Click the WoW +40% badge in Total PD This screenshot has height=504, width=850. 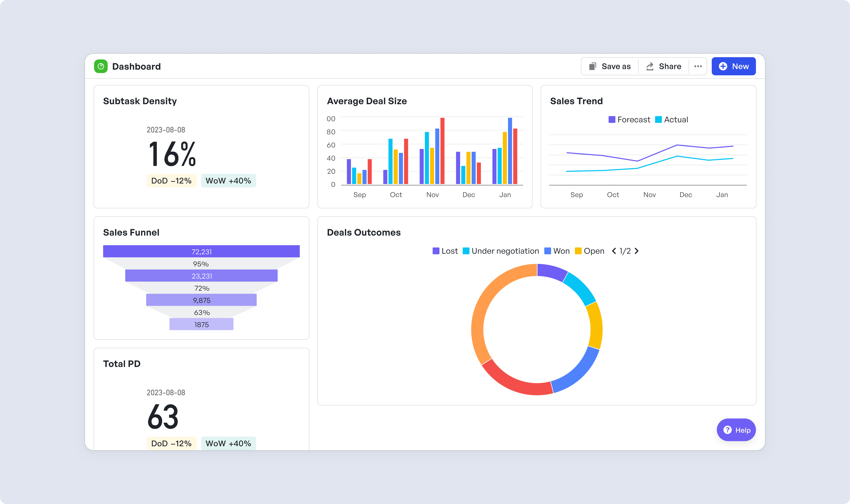coord(228,444)
